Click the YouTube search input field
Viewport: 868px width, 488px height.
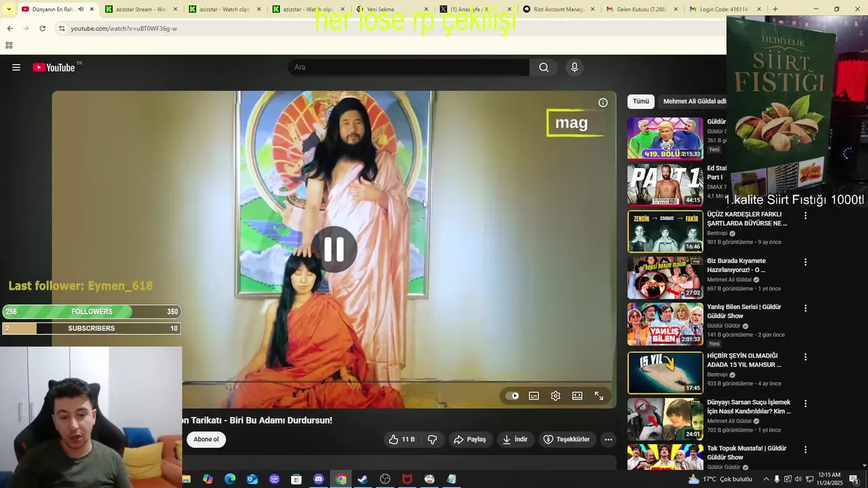click(x=409, y=67)
